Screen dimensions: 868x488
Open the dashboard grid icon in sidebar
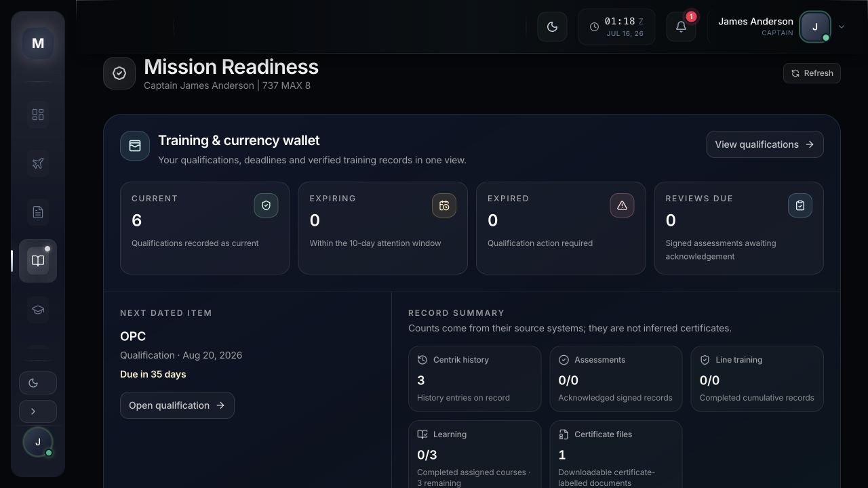(x=38, y=115)
